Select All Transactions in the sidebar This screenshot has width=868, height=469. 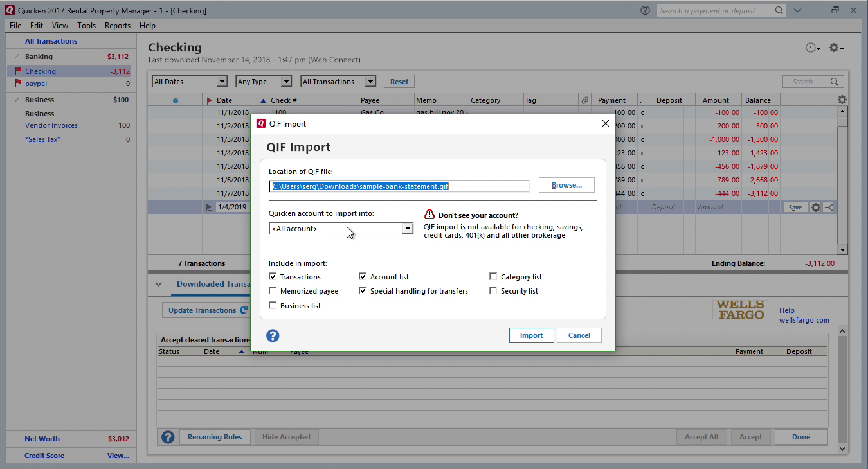tap(51, 41)
